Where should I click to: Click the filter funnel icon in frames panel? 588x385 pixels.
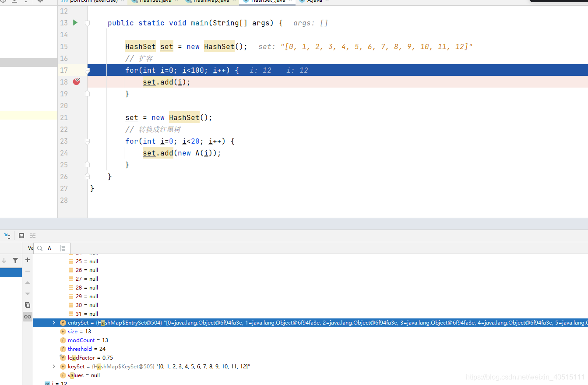pos(15,261)
